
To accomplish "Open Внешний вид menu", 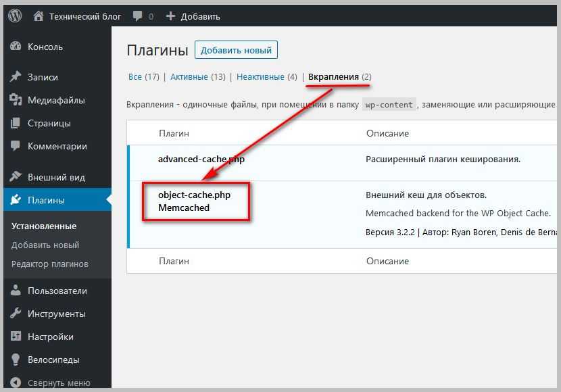I will pyautogui.click(x=57, y=177).
